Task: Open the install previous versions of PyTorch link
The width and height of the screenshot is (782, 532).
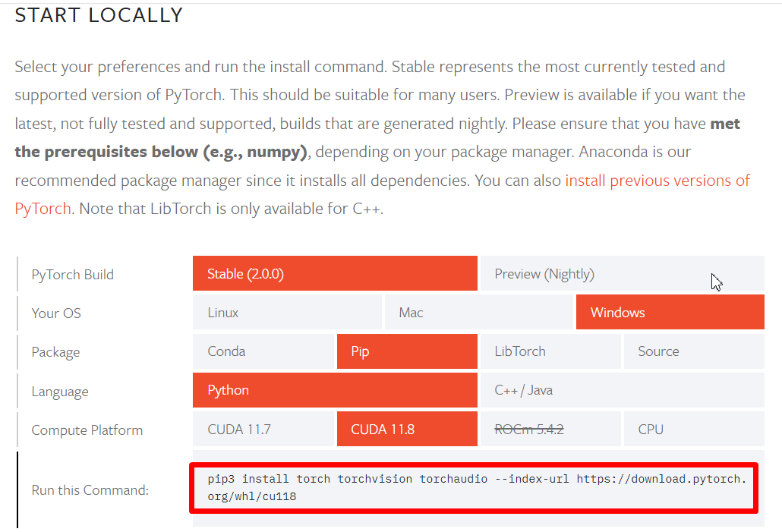Action: (657, 181)
